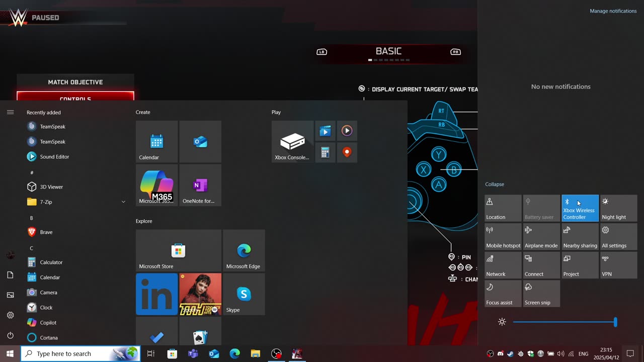
Task: Open Windows Security tray icon
Action: [530, 354]
